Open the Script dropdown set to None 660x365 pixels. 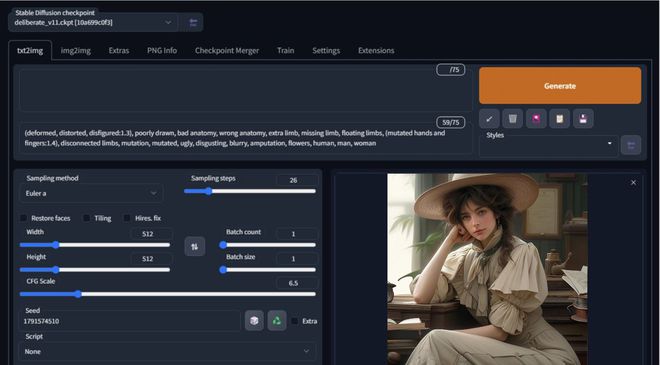pos(167,351)
